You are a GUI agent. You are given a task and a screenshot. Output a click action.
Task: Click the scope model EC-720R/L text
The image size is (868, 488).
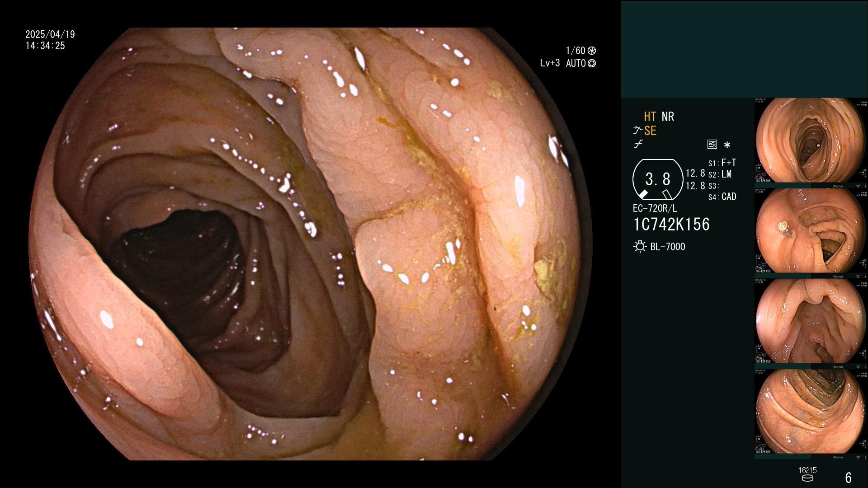pyautogui.click(x=655, y=209)
